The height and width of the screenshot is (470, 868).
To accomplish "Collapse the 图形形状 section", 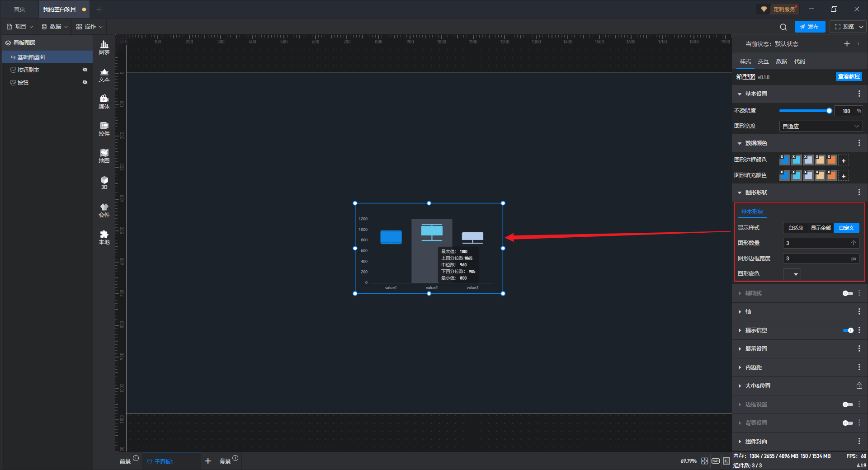I will coord(740,193).
